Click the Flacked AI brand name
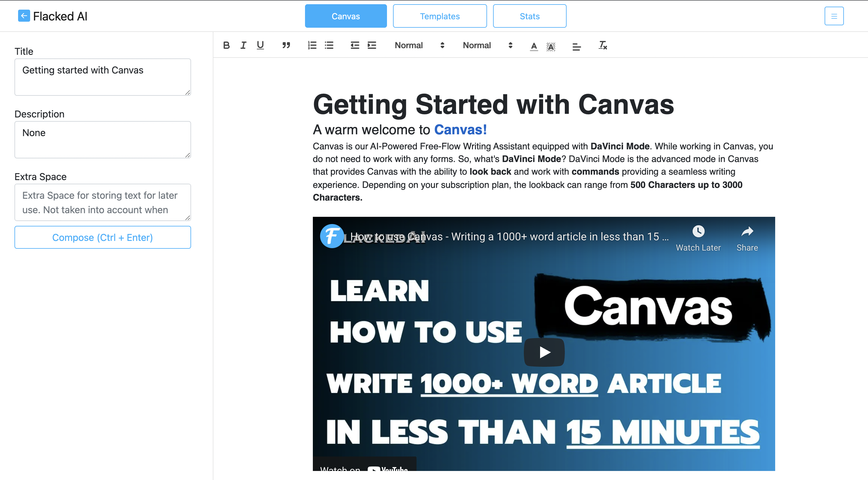 60,16
